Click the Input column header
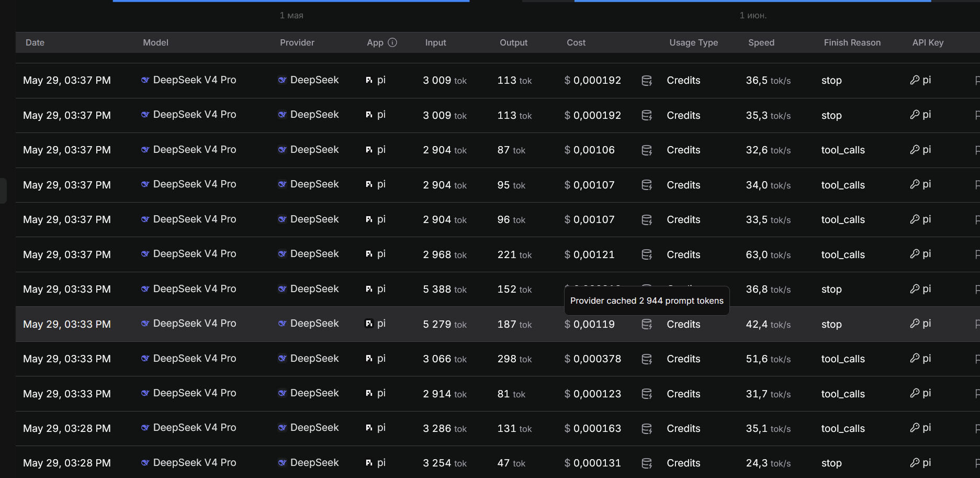Screen dimensions: 980x478 click(435, 42)
